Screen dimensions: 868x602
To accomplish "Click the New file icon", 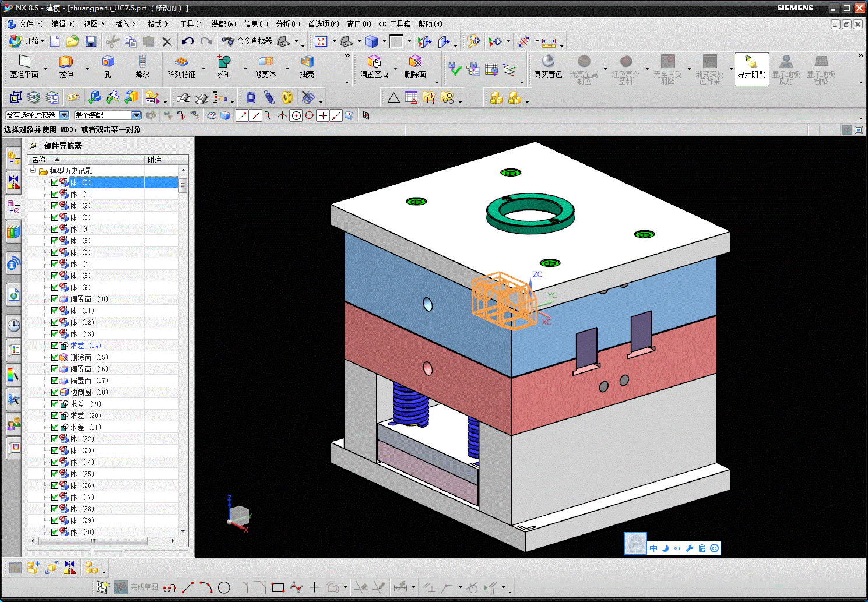I will tap(55, 41).
